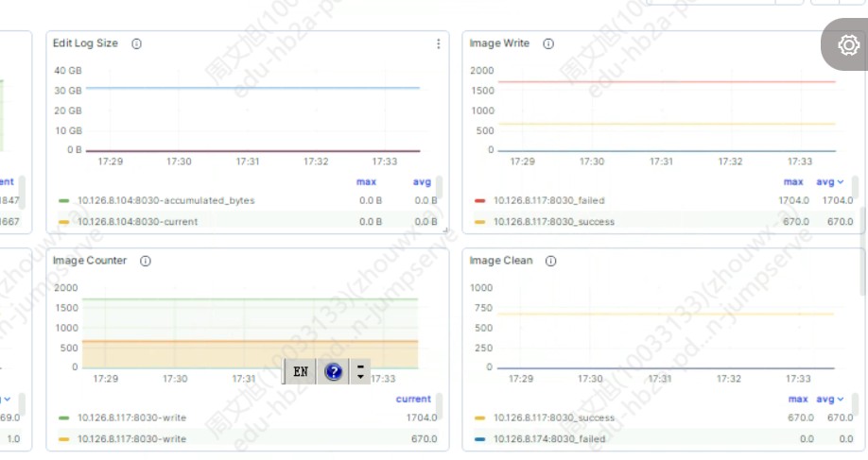This screenshot has width=868, height=460.
Task: Sort Image Counter legend by current
Action: (413, 400)
